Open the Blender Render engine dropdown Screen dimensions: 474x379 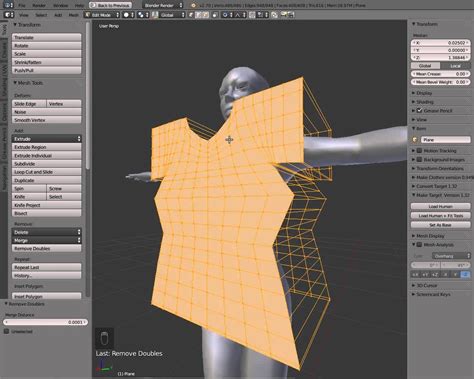click(x=163, y=5)
